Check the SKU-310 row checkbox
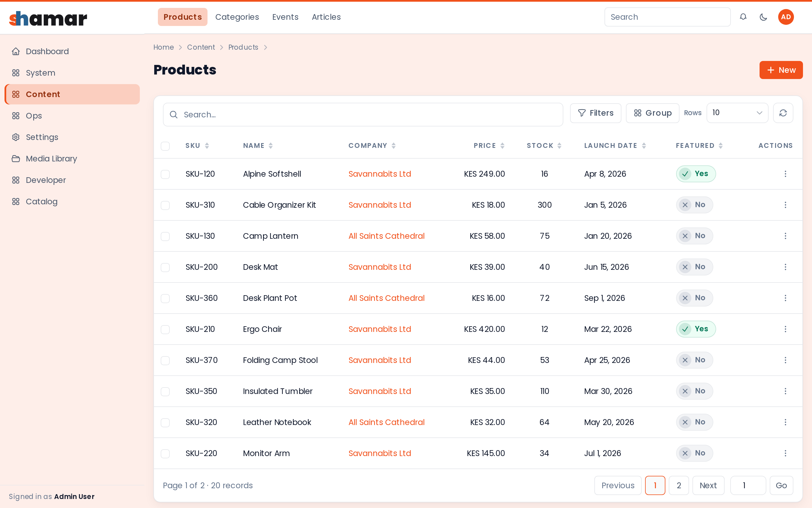Viewport: 812px width, 508px height. [165, 205]
